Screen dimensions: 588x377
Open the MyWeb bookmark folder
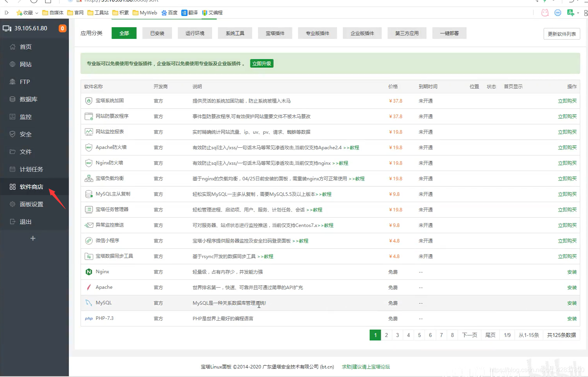point(145,12)
